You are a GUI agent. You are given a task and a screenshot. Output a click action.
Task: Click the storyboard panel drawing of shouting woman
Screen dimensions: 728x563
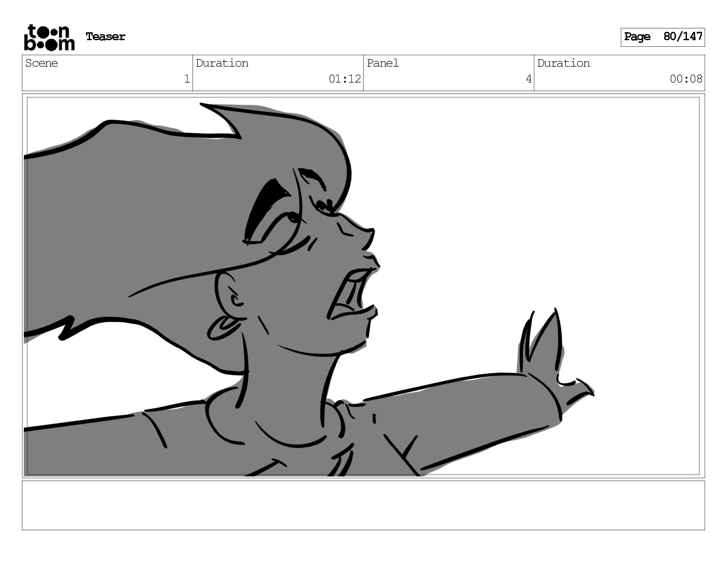[363, 286]
